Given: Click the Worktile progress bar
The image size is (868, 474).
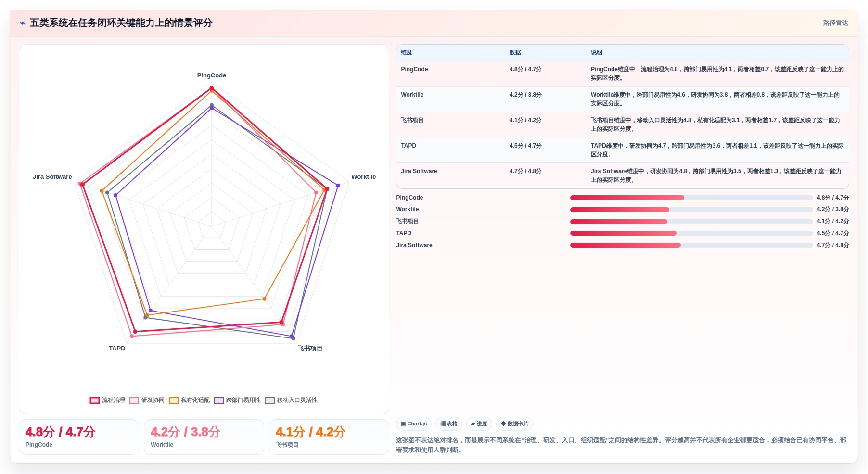Looking at the screenshot, I should coord(691,210).
